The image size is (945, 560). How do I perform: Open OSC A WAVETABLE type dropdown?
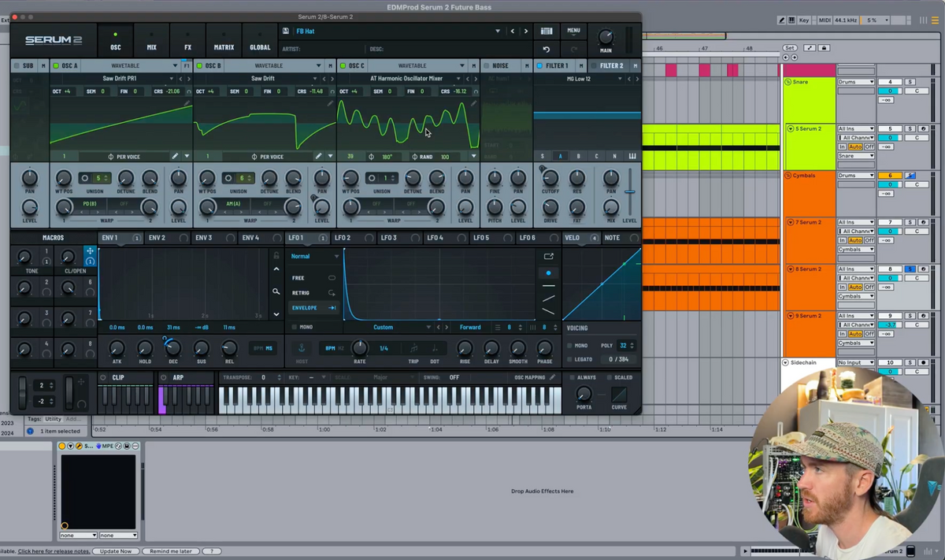pyautogui.click(x=175, y=66)
